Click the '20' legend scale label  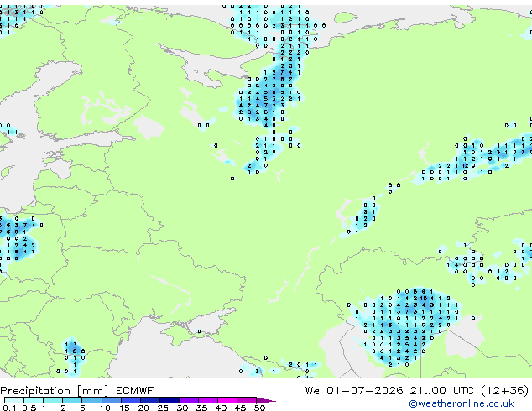(143, 408)
